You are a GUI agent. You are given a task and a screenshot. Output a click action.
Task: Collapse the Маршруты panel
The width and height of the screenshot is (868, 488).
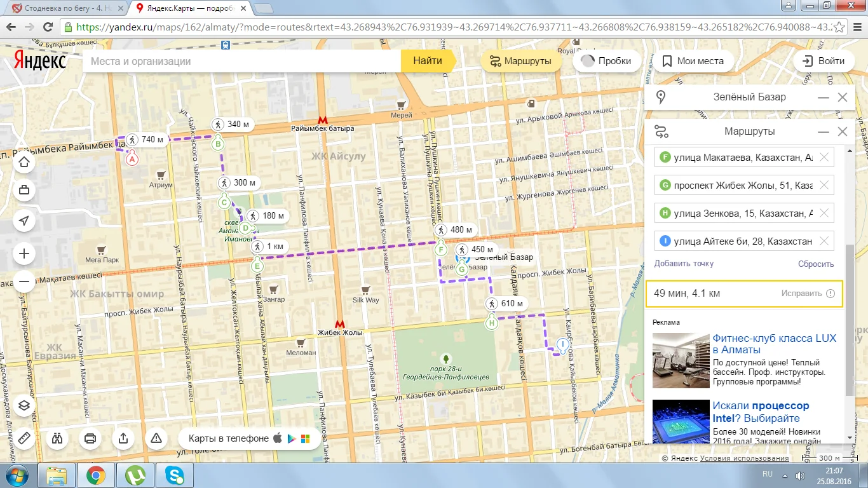[x=824, y=132]
